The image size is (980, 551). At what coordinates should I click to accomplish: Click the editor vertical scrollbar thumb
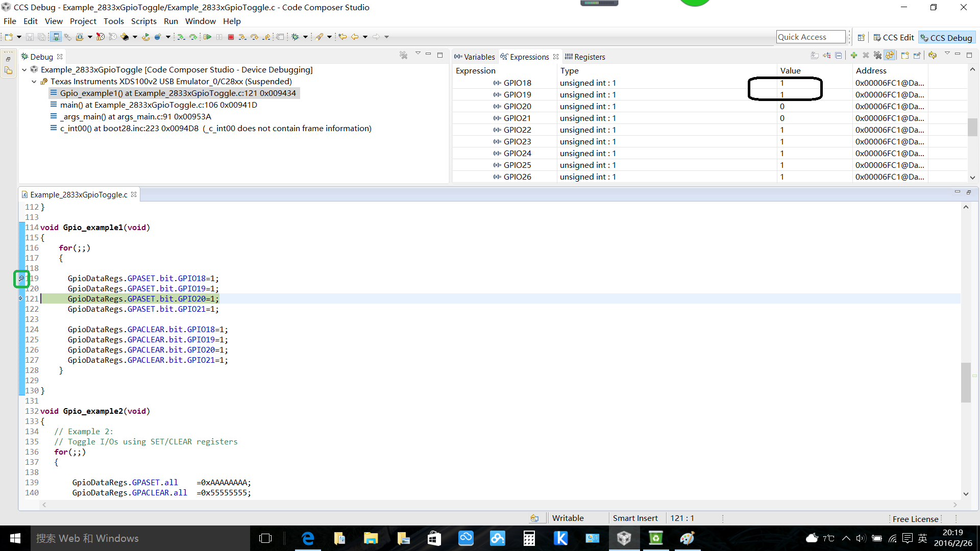coord(966,383)
